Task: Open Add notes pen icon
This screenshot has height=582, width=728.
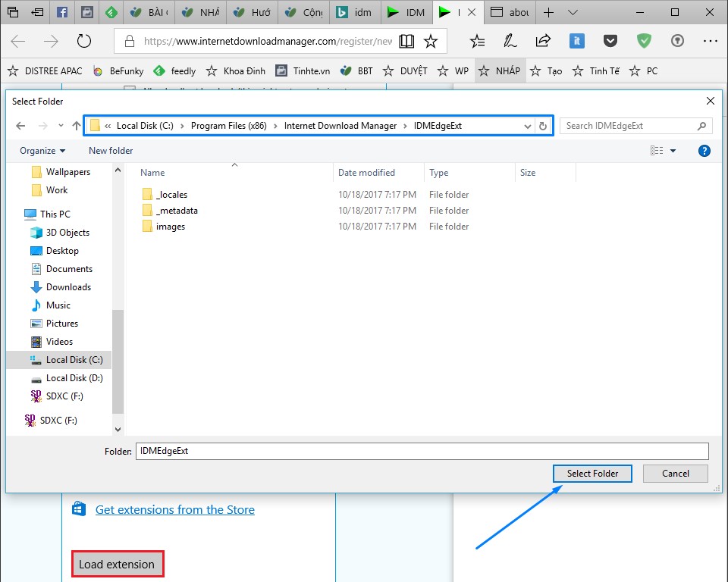Action: coord(510,42)
